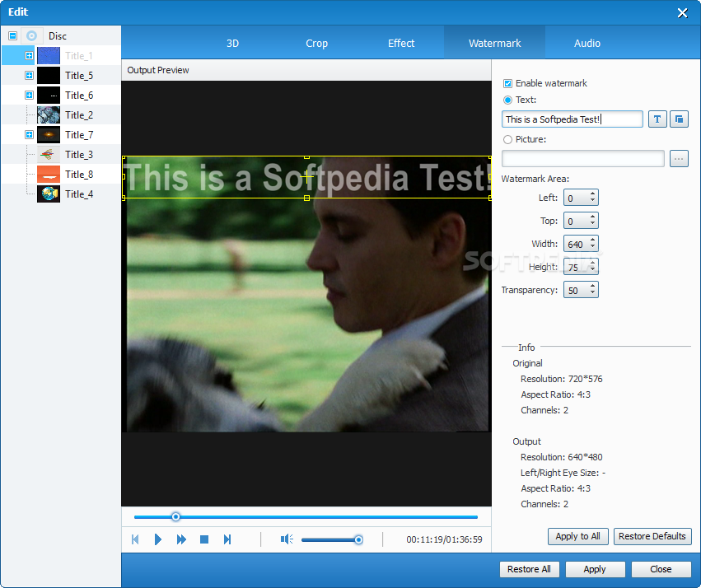Expand the Title_1 node
This screenshot has height=588, width=701.
[x=29, y=56]
